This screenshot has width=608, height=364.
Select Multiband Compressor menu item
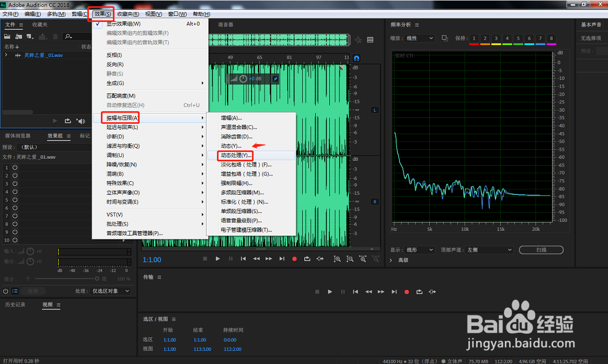point(251,193)
